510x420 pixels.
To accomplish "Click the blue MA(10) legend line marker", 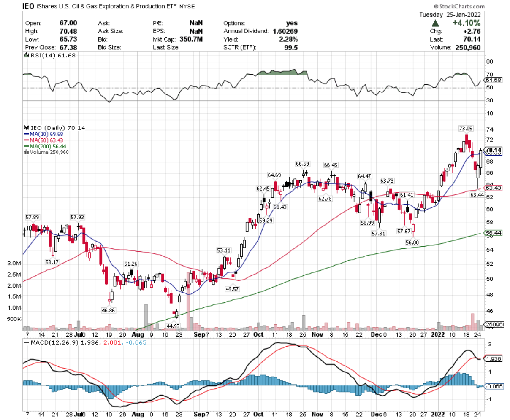I will (27, 134).
